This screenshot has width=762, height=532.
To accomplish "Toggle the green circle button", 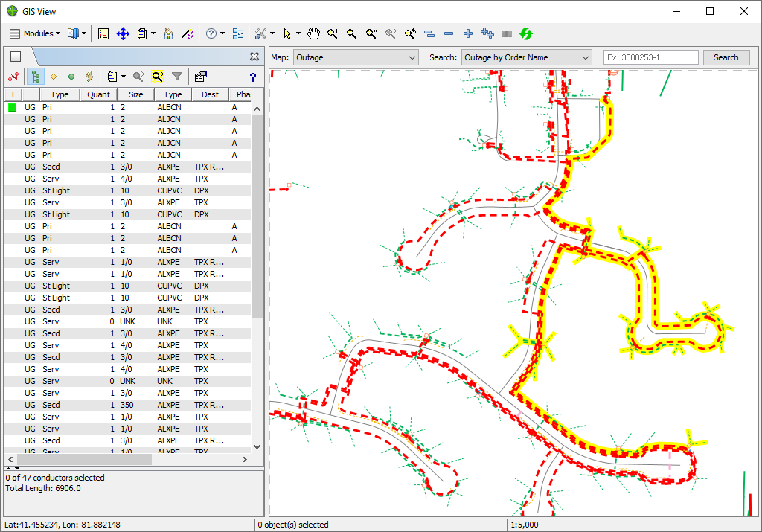I will pyautogui.click(x=71, y=77).
